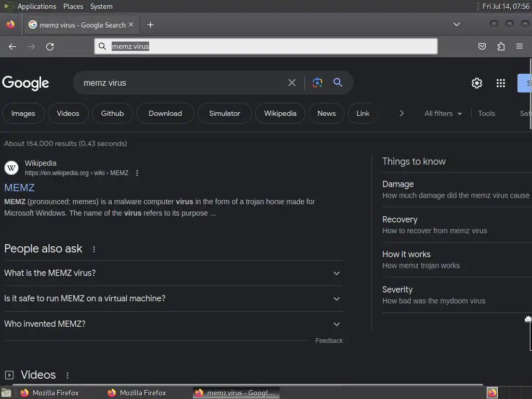Open Videos section three-dot menu
The height and width of the screenshot is (399, 532).
pos(68,376)
